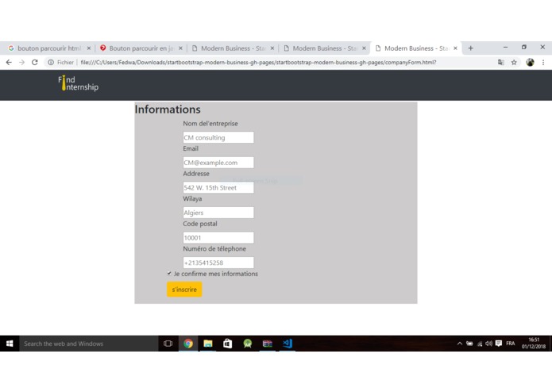The image size is (552, 392).
Task: Open Visual Studio Code from the taskbar
Action: [x=288, y=344]
